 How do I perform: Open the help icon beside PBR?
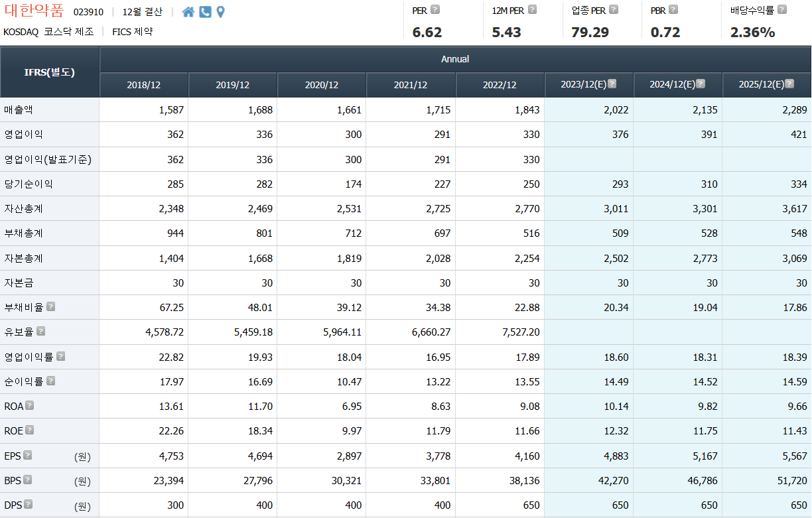click(x=673, y=10)
